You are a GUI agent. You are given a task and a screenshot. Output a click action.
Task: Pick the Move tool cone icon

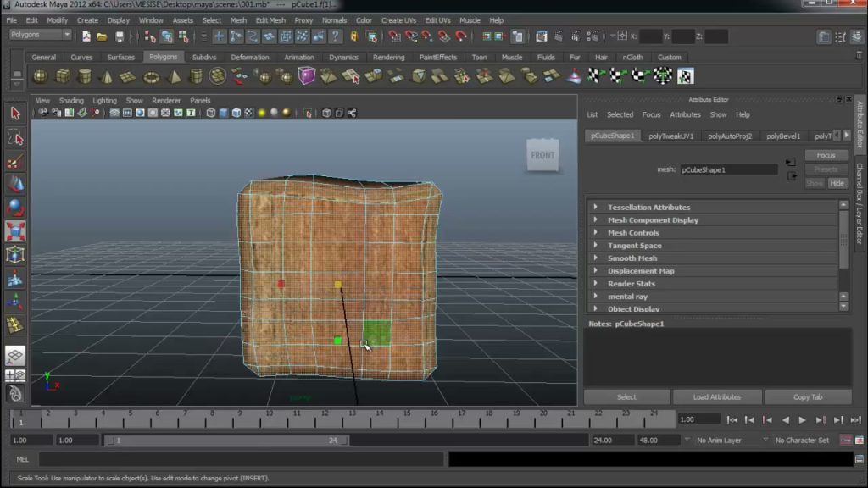point(15,184)
